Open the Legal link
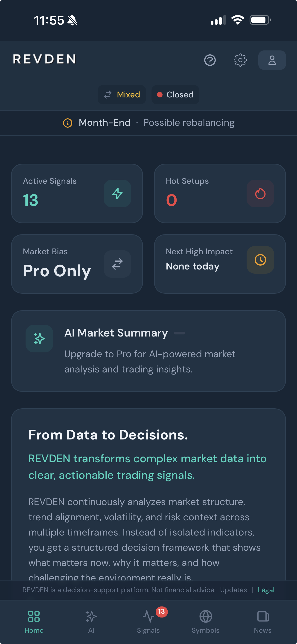The height and width of the screenshot is (644, 297). [x=266, y=589]
